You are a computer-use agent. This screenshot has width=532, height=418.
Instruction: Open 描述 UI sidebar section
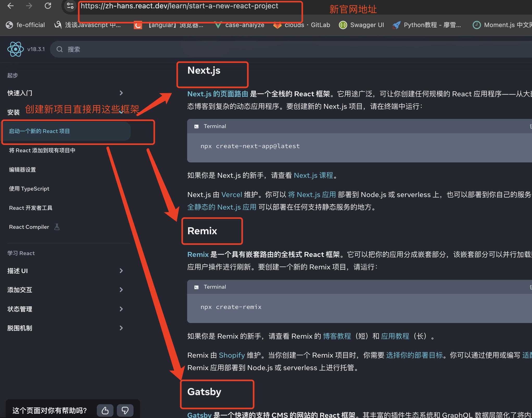[17, 271]
